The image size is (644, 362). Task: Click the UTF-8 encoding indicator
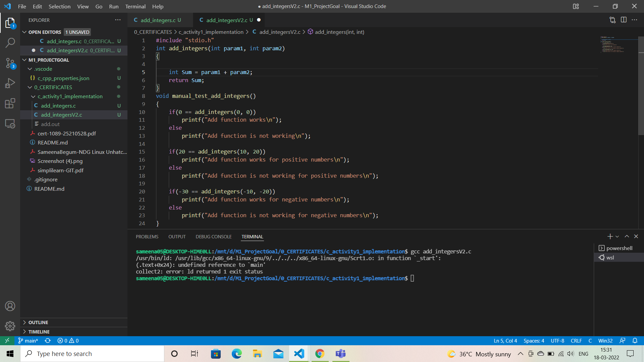(557, 341)
